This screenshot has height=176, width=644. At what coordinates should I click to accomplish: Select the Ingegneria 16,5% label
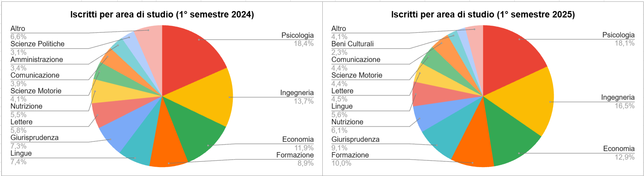click(x=618, y=101)
